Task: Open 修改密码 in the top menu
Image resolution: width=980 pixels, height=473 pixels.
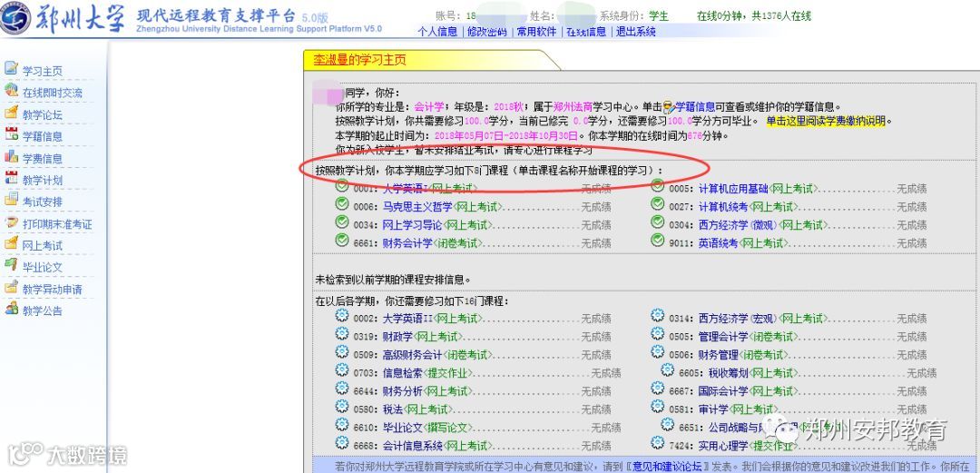Action: point(487,32)
